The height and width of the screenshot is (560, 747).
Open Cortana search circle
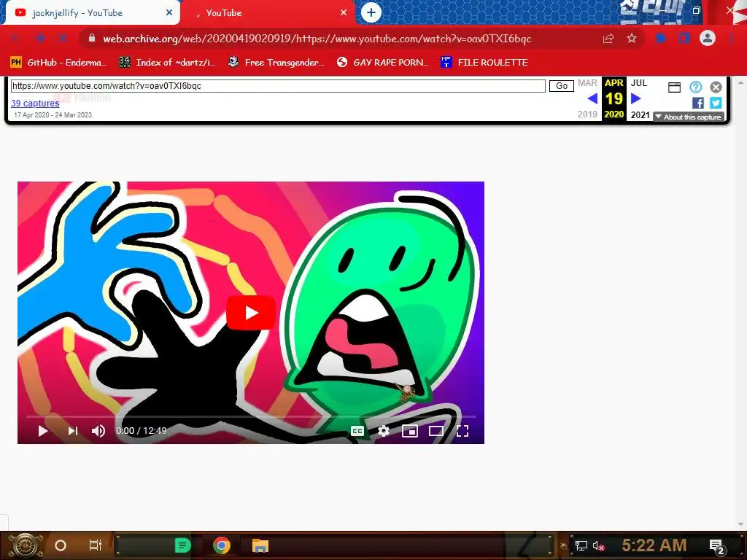[61, 545]
